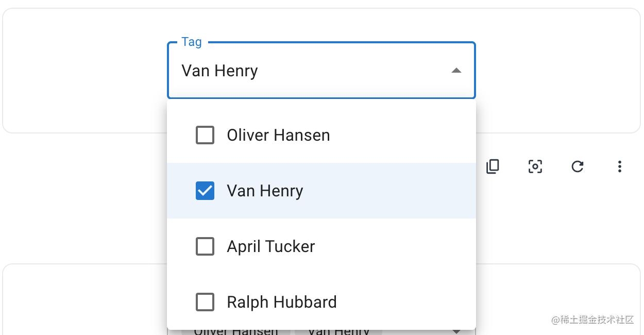Image resolution: width=644 pixels, height=335 pixels.
Task: Click the highlighted Van Henry option row
Action: click(x=265, y=191)
